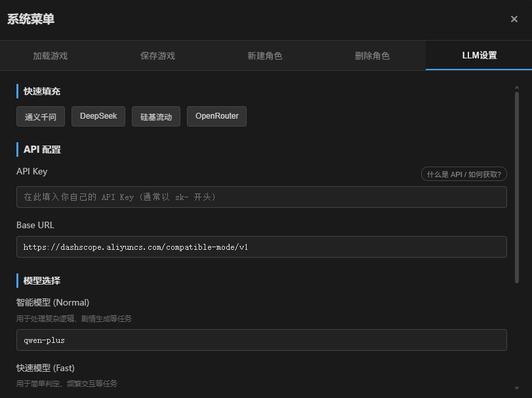Close the 系统菜单 dialog
The image size is (532, 398).
pyautogui.click(x=514, y=19)
